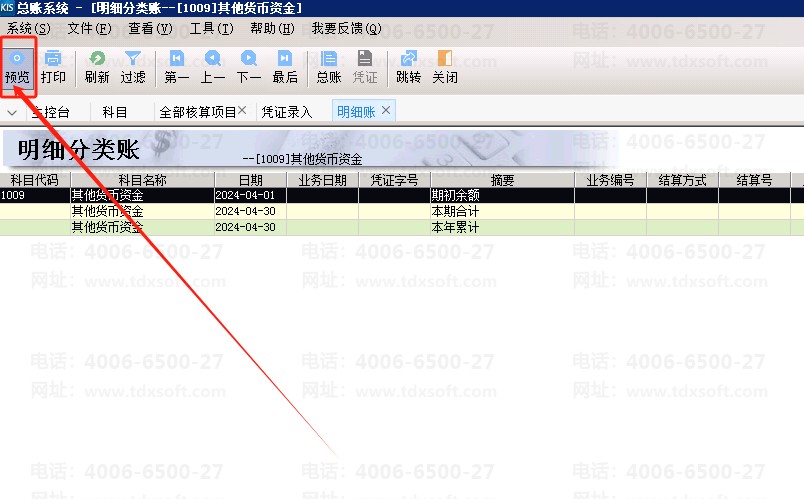Go to next record with 下一
This screenshot has width=804, height=499.
tap(249, 66)
